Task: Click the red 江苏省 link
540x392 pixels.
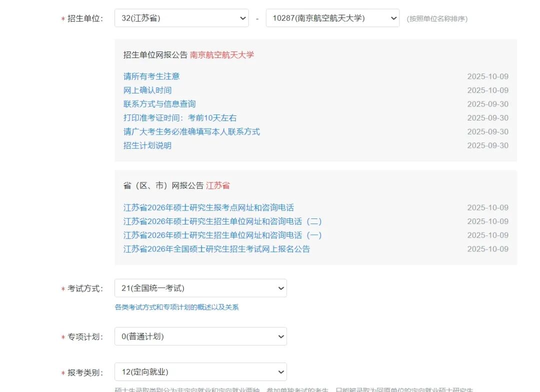Action: (217, 185)
